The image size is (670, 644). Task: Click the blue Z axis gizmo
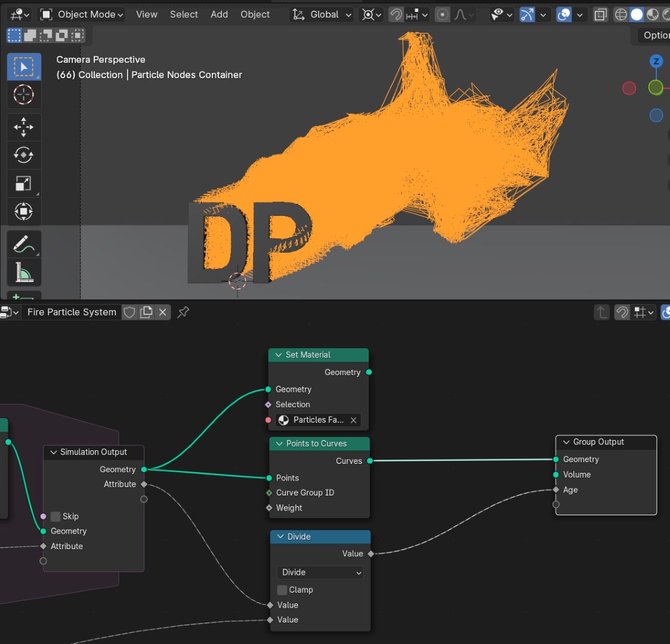click(x=656, y=61)
